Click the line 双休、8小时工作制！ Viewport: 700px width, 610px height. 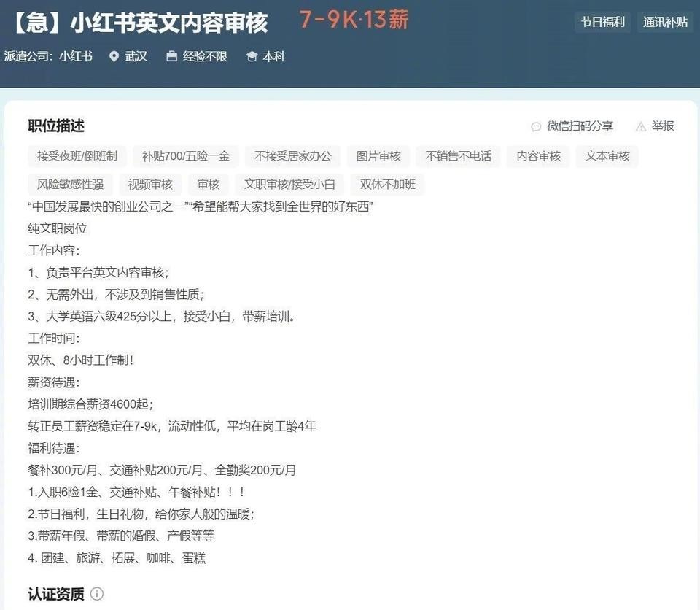(81, 360)
